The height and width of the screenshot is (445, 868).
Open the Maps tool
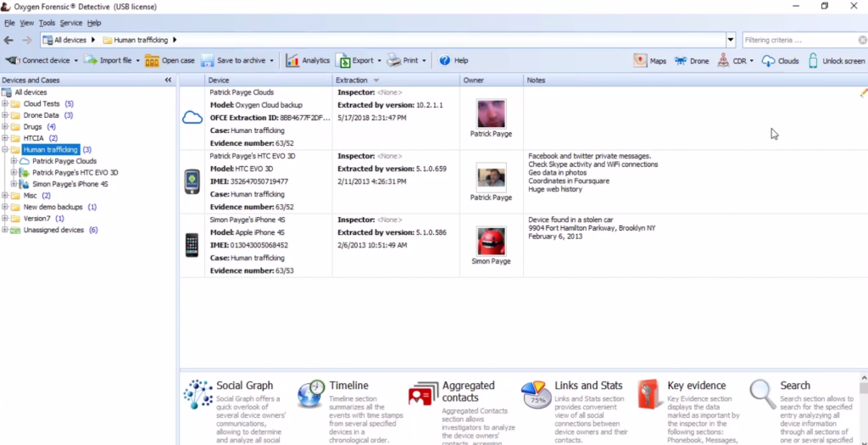(649, 61)
